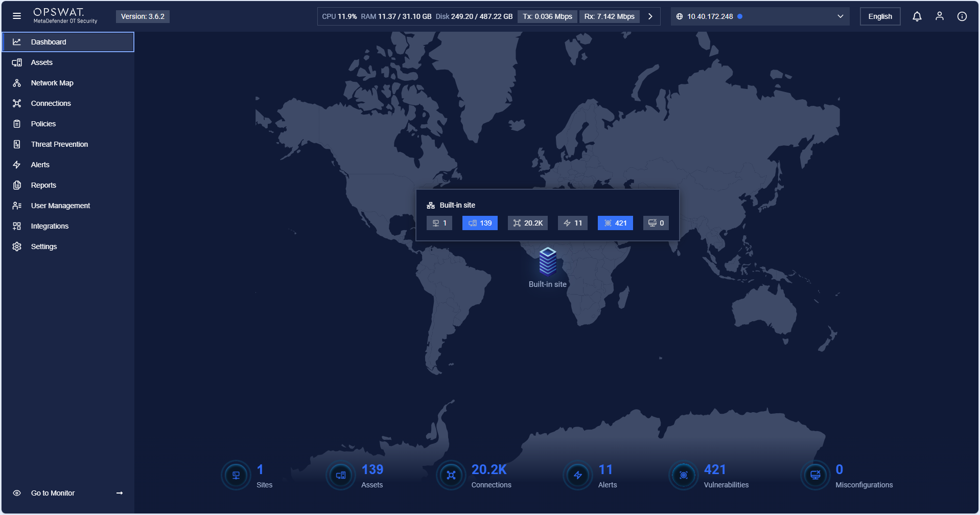Open the Policies menu item
The width and height of the screenshot is (980, 515).
[43, 124]
